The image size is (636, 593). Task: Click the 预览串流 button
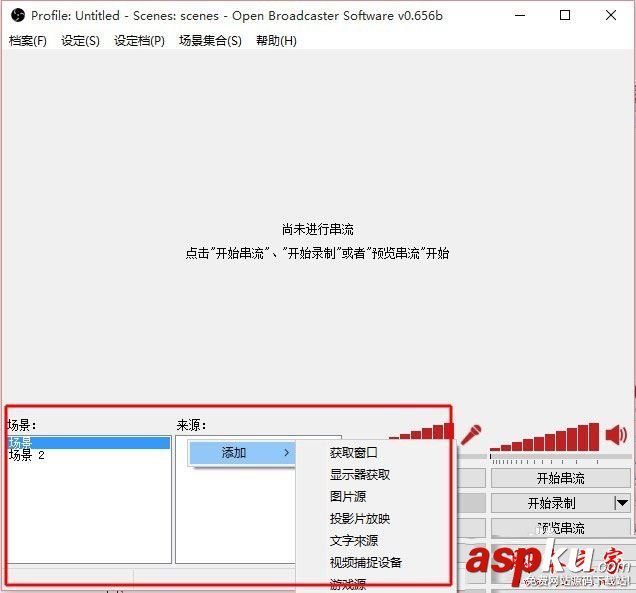(x=561, y=528)
